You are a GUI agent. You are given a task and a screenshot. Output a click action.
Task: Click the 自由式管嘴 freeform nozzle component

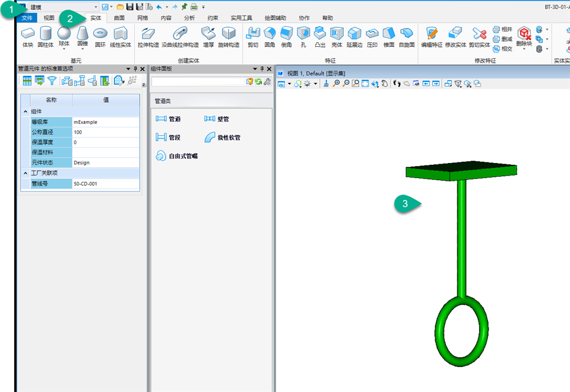(x=177, y=157)
